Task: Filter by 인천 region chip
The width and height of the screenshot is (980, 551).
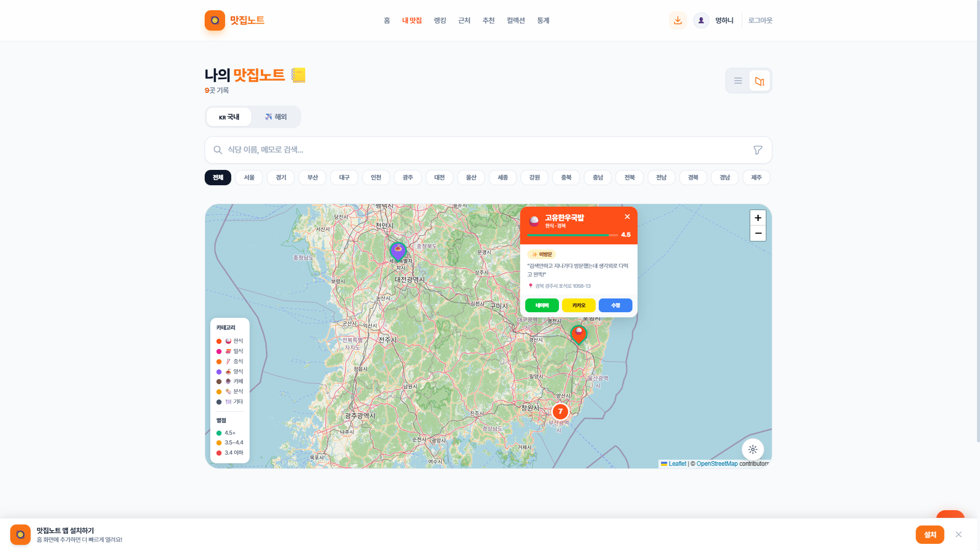Action: click(x=376, y=178)
